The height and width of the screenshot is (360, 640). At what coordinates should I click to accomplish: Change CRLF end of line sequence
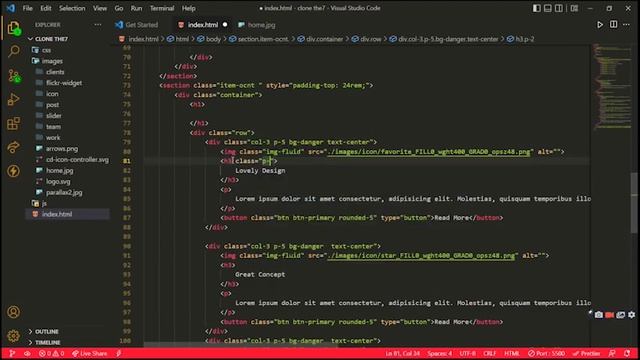click(x=489, y=353)
